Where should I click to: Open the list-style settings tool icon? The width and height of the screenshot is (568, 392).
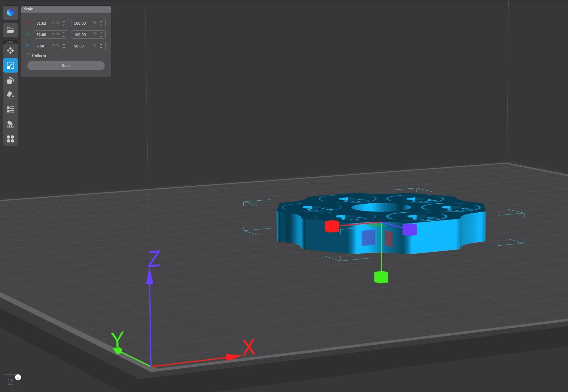(x=11, y=109)
